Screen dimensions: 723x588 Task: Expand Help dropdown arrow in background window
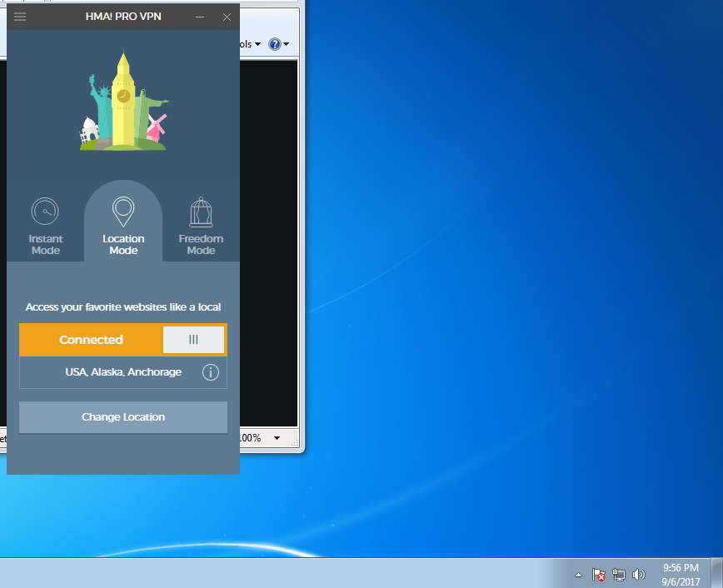tap(287, 44)
